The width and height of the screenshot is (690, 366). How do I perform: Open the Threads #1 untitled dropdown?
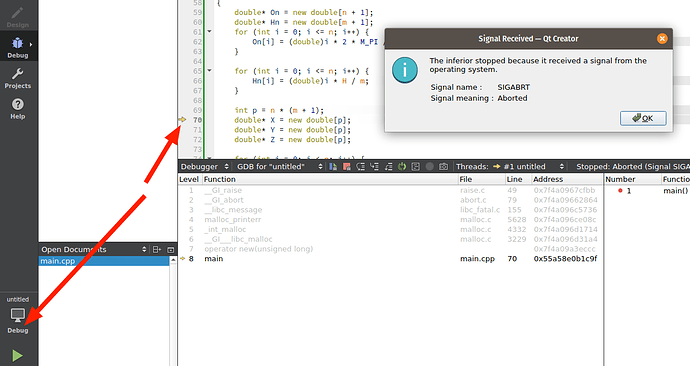coord(510,166)
